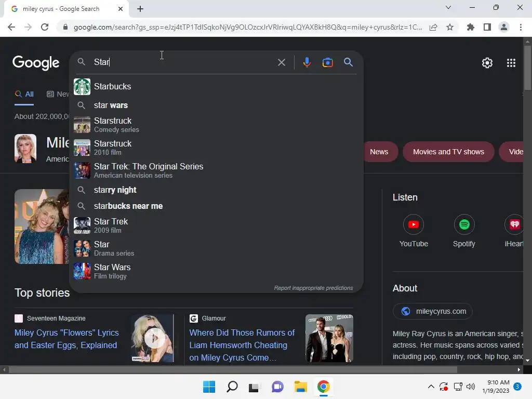Open Liam Hemsworth cheating rumors article
This screenshot has height=399, width=532.
coord(242,345)
